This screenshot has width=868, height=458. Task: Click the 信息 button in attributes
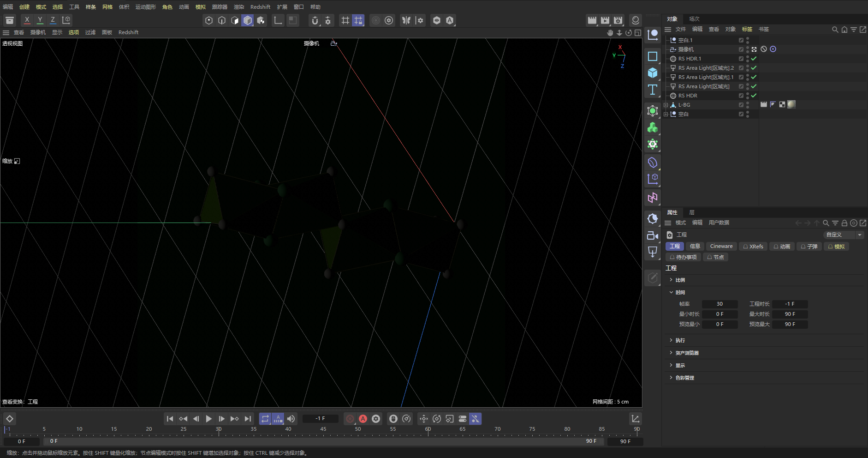point(695,247)
